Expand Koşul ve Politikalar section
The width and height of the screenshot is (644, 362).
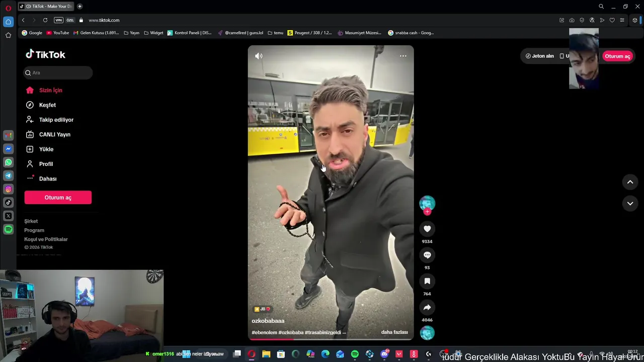[46, 239]
